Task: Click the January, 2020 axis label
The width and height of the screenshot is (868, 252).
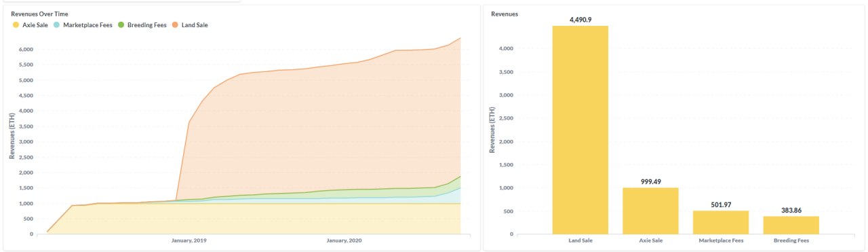Action: tap(345, 240)
